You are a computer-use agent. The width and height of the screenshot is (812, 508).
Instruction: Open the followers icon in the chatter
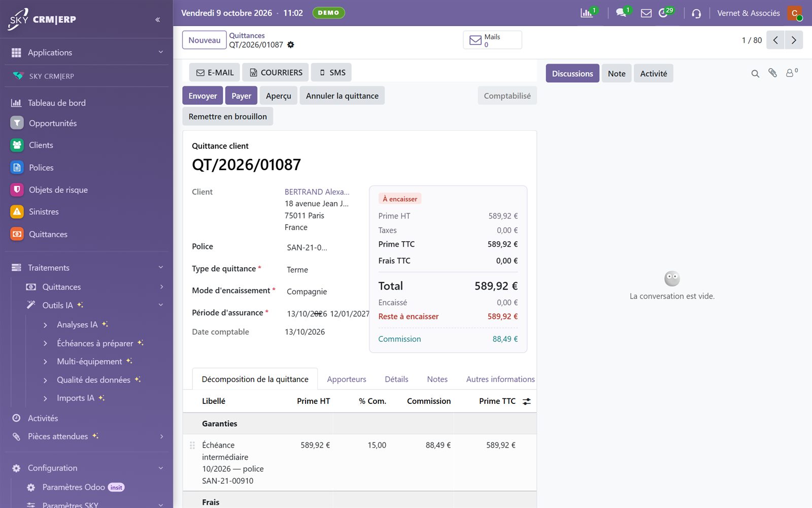(x=791, y=73)
